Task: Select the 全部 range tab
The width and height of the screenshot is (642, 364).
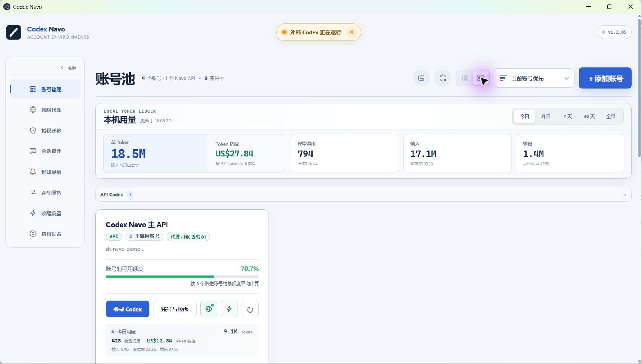Action: pyautogui.click(x=611, y=116)
